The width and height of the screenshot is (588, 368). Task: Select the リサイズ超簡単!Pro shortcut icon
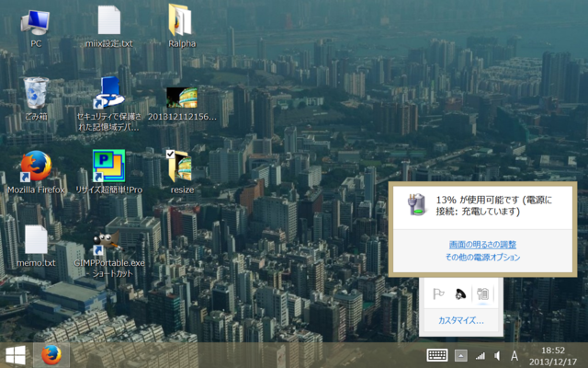coord(108,166)
